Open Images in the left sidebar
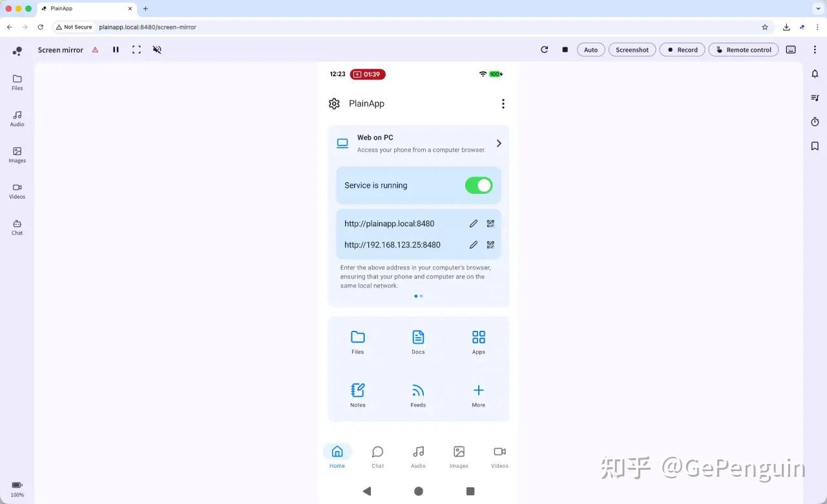Screen dimensions: 827x504 point(17,154)
